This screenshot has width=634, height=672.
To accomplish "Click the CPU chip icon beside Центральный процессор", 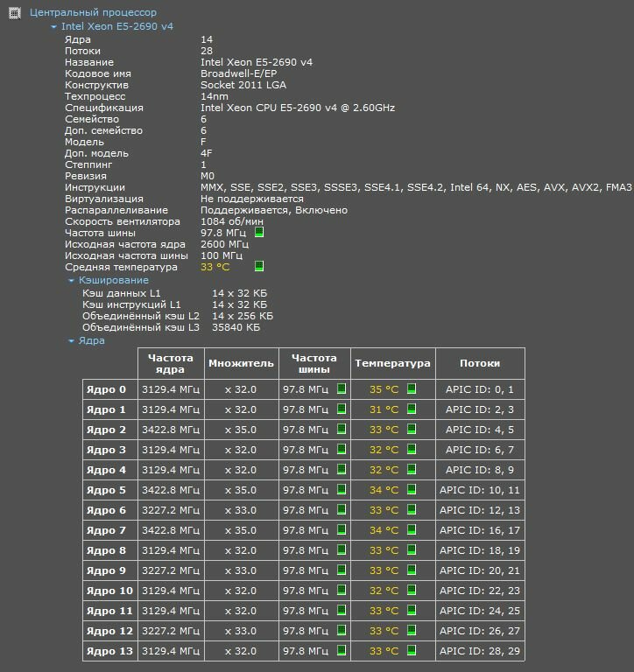I will pos(15,13).
